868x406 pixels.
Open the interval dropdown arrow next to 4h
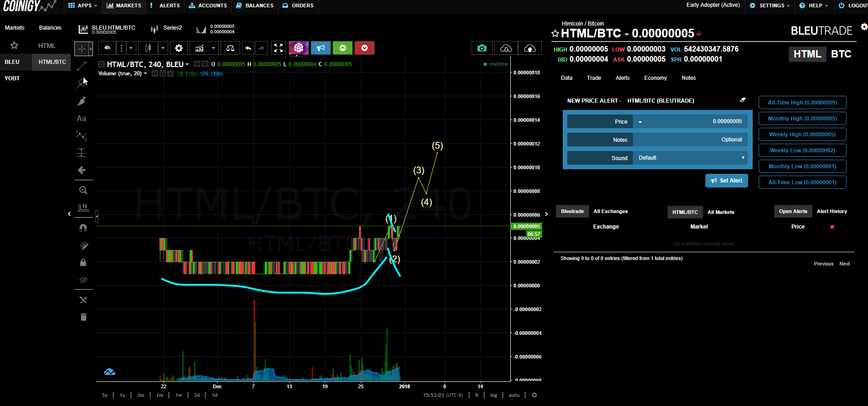[131, 48]
